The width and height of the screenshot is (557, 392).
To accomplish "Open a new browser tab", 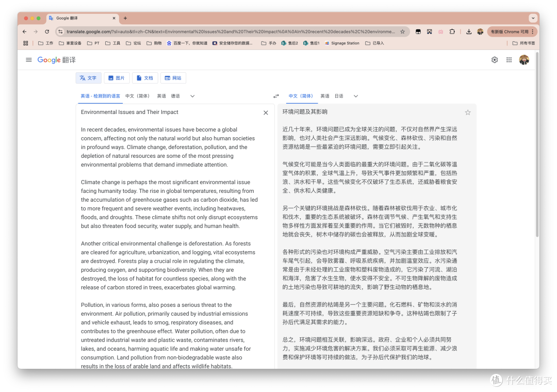I will (x=125, y=18).
